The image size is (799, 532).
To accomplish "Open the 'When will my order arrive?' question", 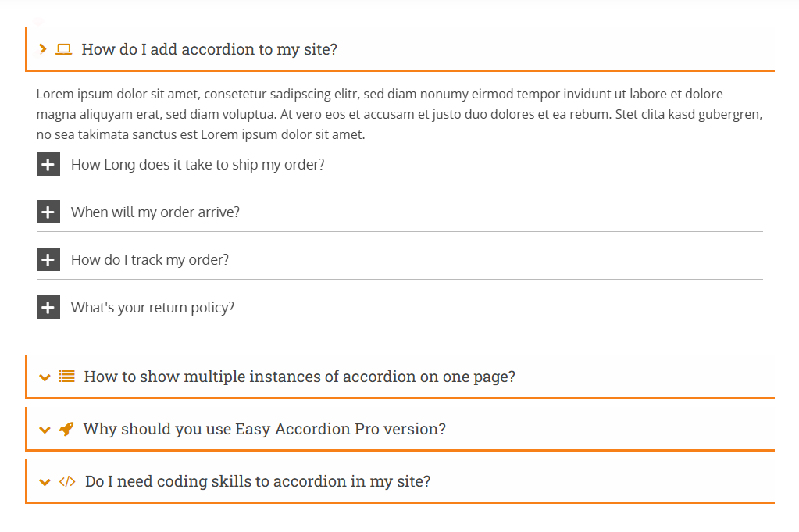I will pyautogui.click(x=155, y=212).
